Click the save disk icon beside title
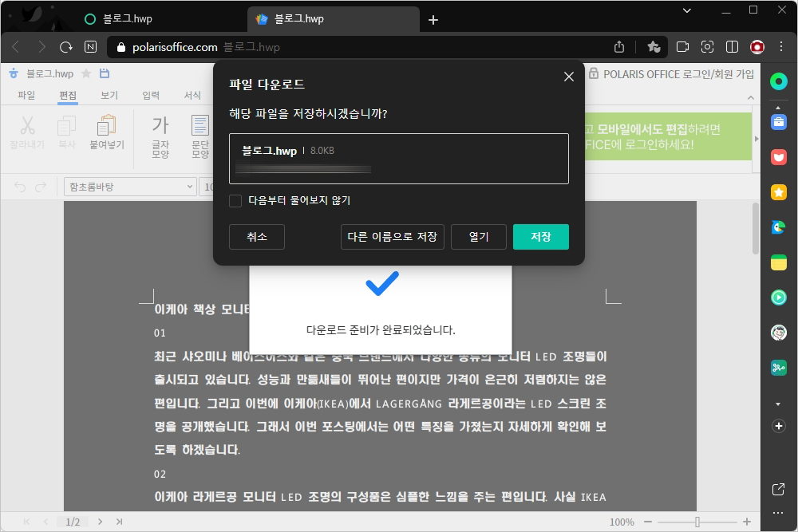This screenshot has width=798, height=532. click(x=105, y=73)
